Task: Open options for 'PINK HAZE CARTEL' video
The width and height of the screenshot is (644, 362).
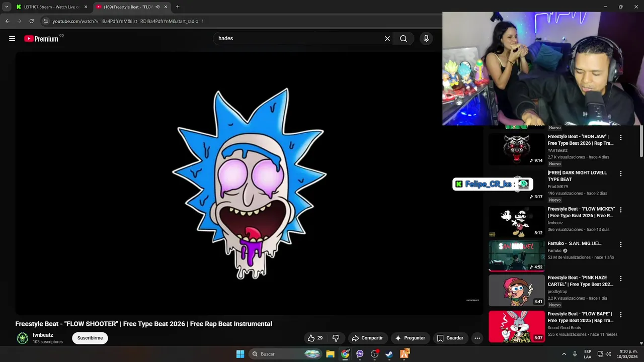Action: pos(620,279)
